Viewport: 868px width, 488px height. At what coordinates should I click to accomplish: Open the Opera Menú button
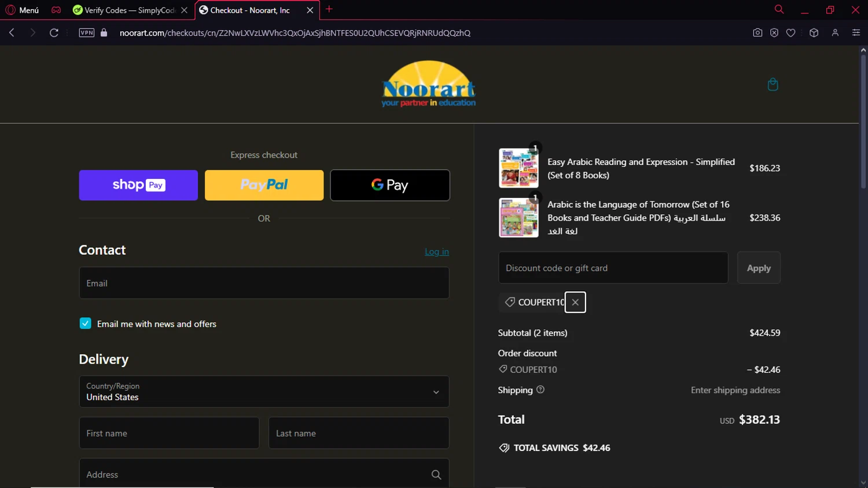coord(22,10)
